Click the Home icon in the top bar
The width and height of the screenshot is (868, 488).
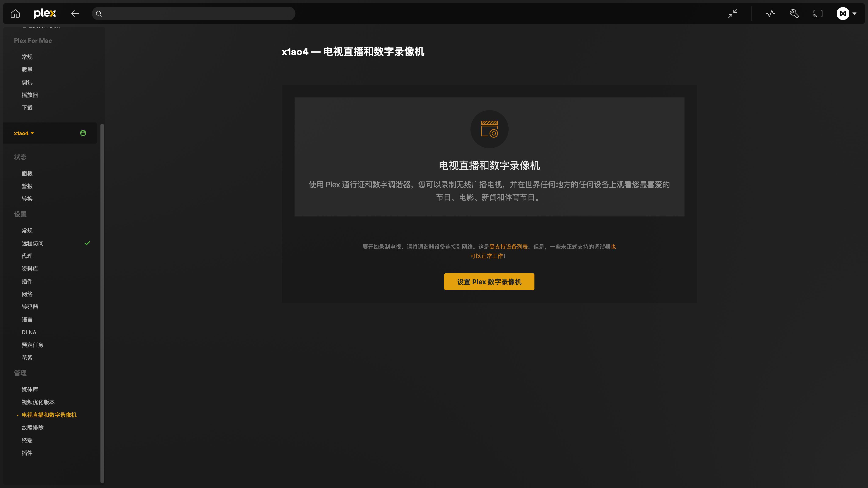pyautogui.click(x=15, y=14)
